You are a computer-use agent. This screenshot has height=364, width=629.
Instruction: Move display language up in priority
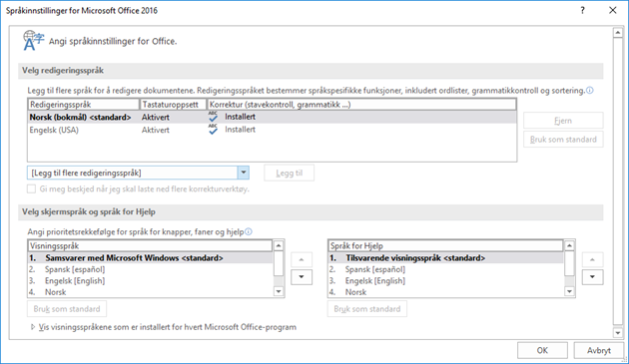point(302,259)
